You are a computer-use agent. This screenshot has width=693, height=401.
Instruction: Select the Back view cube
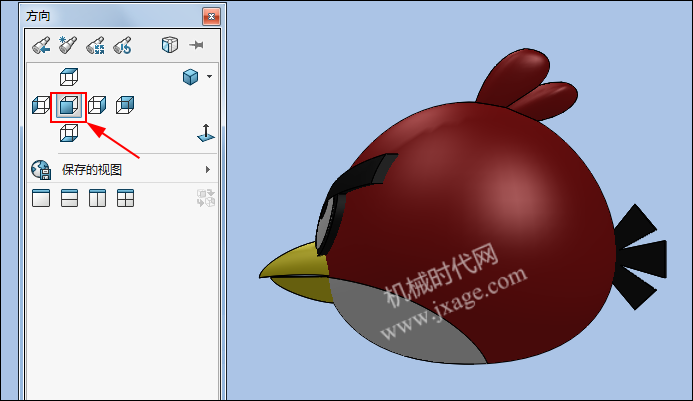coord(125,105)
